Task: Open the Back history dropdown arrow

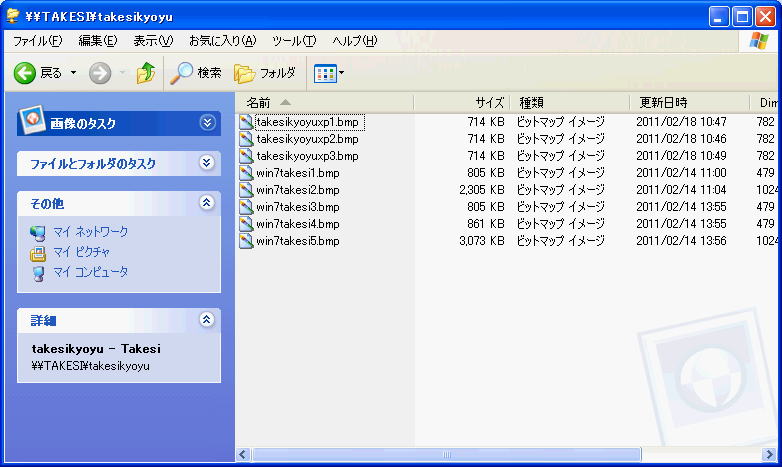Action: click(73, 73)
